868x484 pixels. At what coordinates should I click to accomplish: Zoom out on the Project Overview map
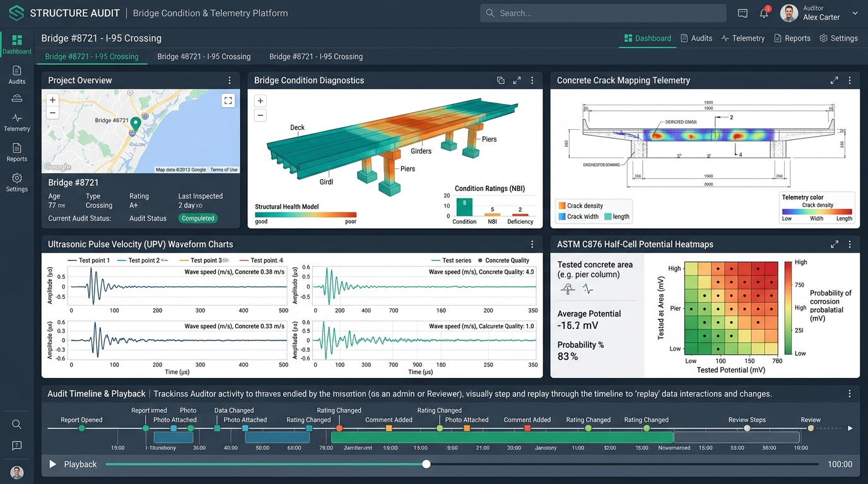52,113
